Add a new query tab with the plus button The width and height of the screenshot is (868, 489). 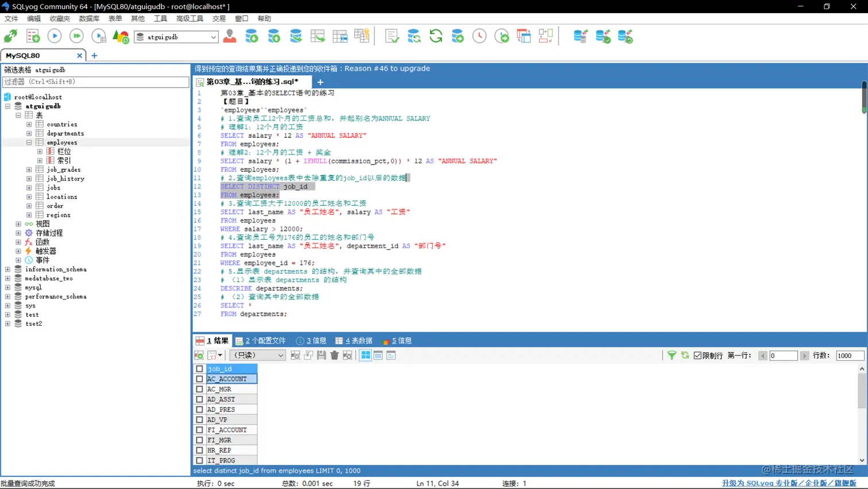click(320, 82)
